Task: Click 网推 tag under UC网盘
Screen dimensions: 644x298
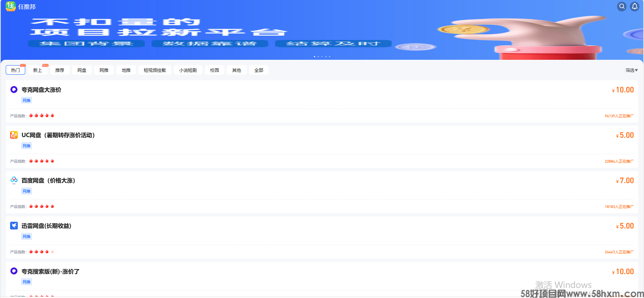Action: [x=27, y=146]
